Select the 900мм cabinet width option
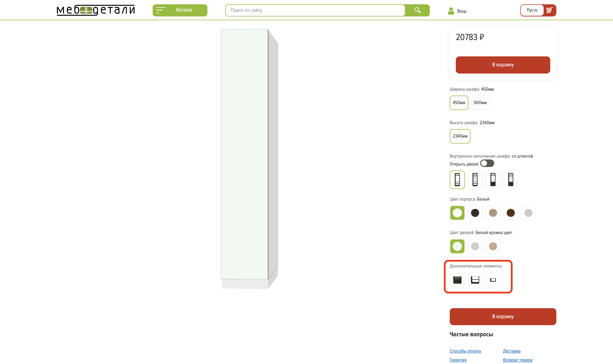Viewport: 613px width, 364px height. pos(480,103)
